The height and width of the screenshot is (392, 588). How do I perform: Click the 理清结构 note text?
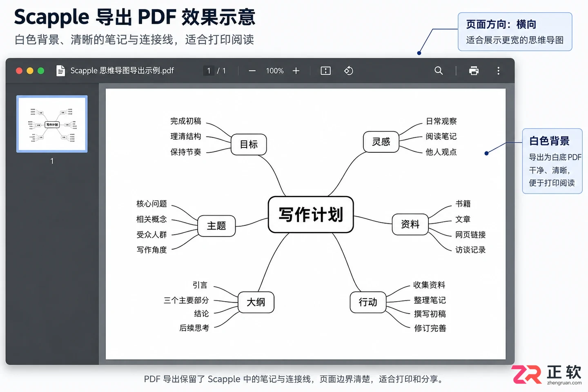tap(186, 136)
